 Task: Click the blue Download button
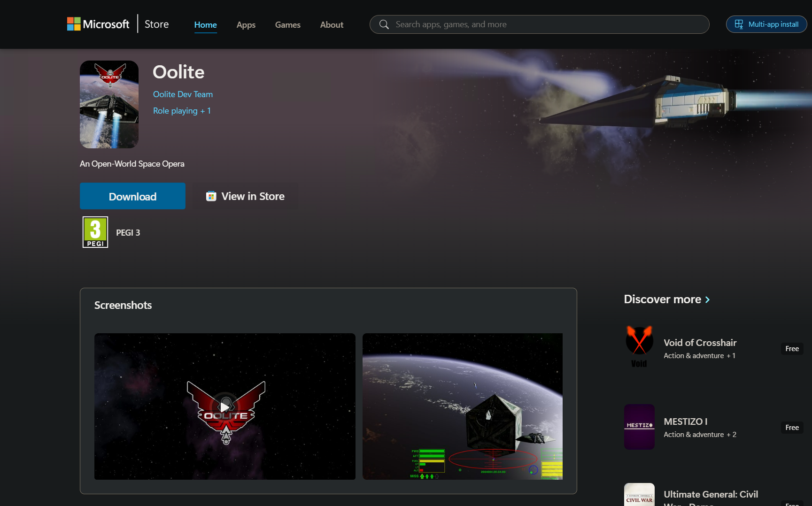(x=132, y=196)
